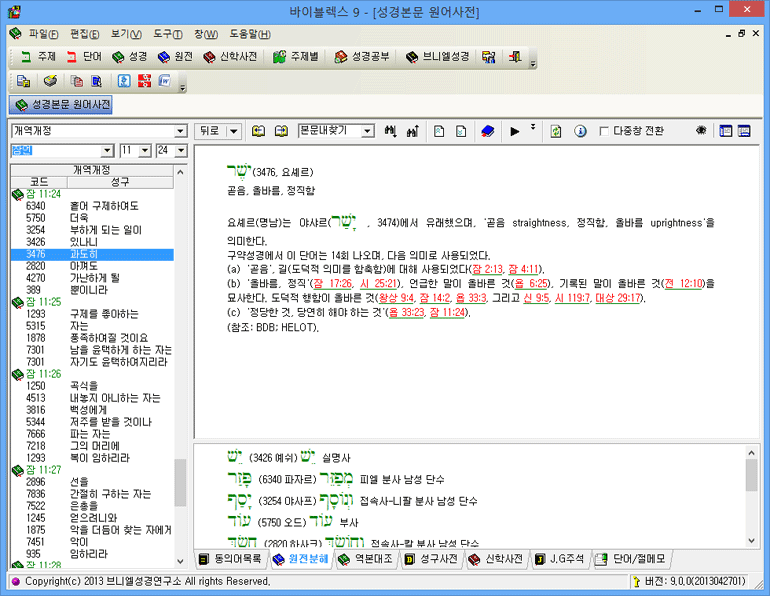
Task: Open the 주제 (topic) toolbar button
Action: coord(38,57)
